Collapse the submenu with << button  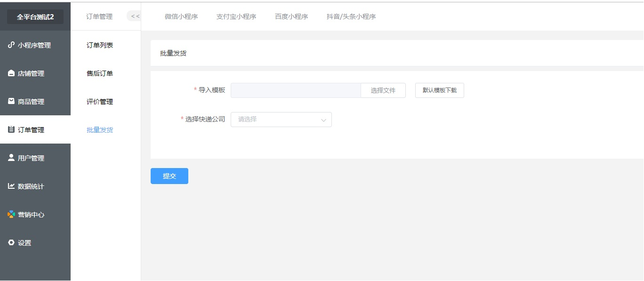click(x=134, y=16)
